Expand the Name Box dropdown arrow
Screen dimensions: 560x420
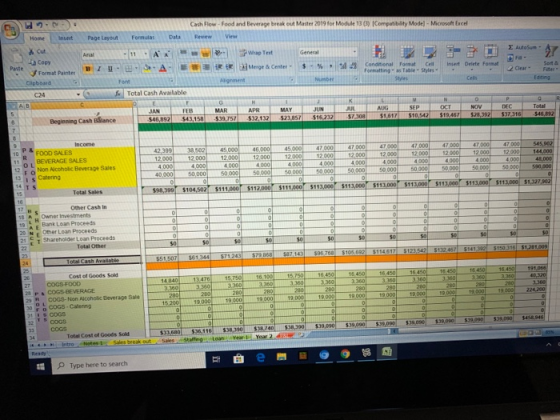click(78, 95)
